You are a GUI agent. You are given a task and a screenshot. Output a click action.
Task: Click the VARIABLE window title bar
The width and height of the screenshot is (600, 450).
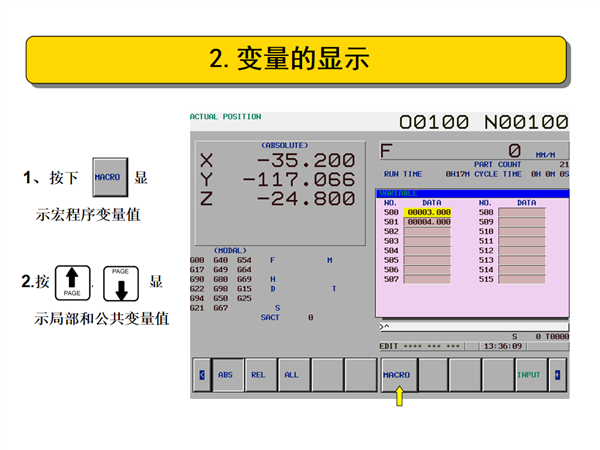(x=472, y=193)
